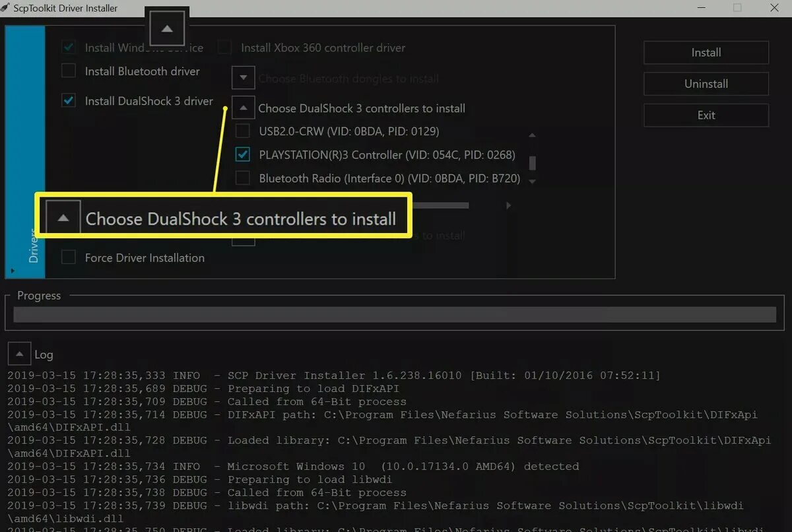Toggle Install Windows Service checkbox

[x=69, y=48]
